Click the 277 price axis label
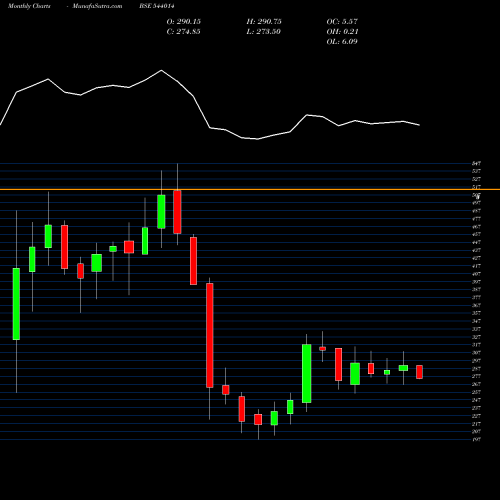 coord(476,376)
